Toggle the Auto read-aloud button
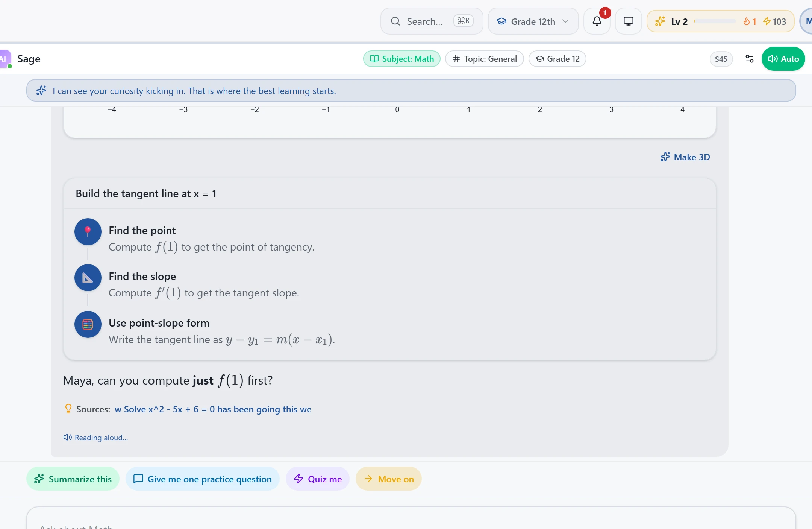 click(783, 59)
